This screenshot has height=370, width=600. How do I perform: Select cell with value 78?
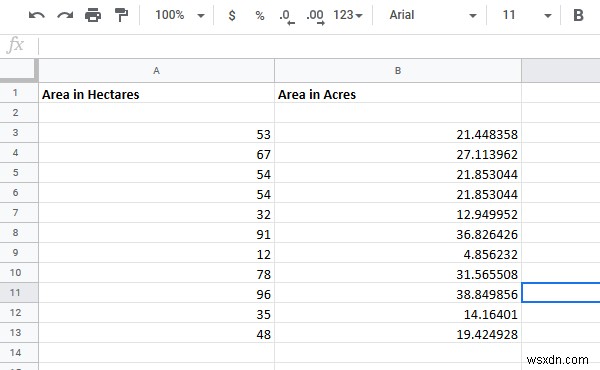click(157, 272)
